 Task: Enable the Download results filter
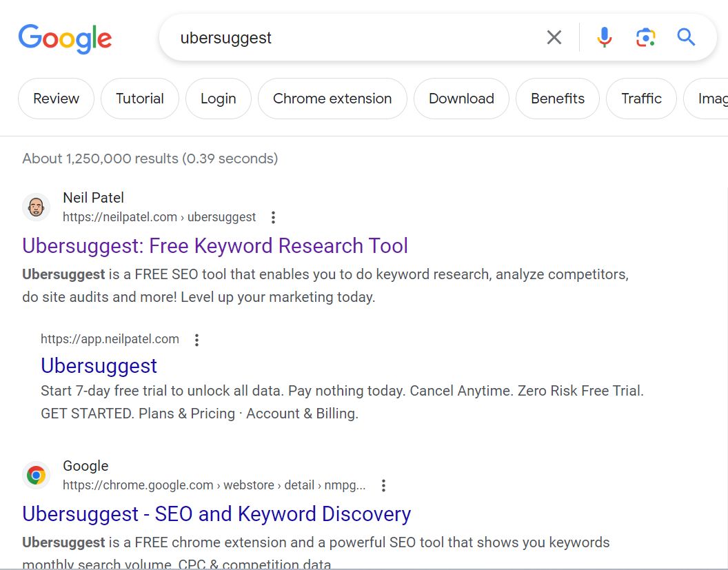click(461, 99)
